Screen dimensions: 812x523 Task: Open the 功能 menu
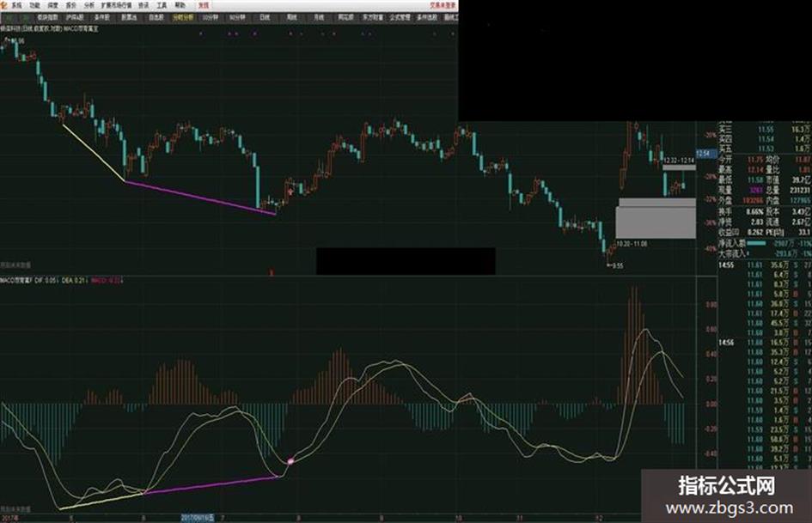pos(34,5)
